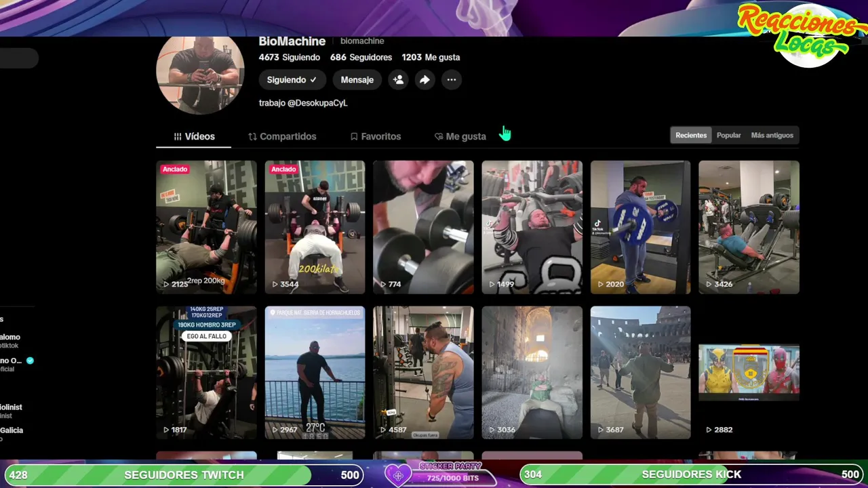Click the add-friend person icon button

(398, 80)
